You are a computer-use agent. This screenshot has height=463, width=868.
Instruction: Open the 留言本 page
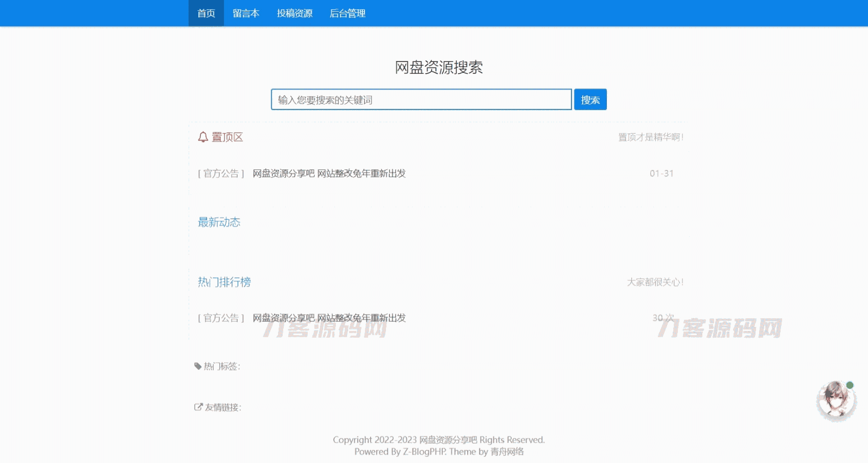pos(246,13)
